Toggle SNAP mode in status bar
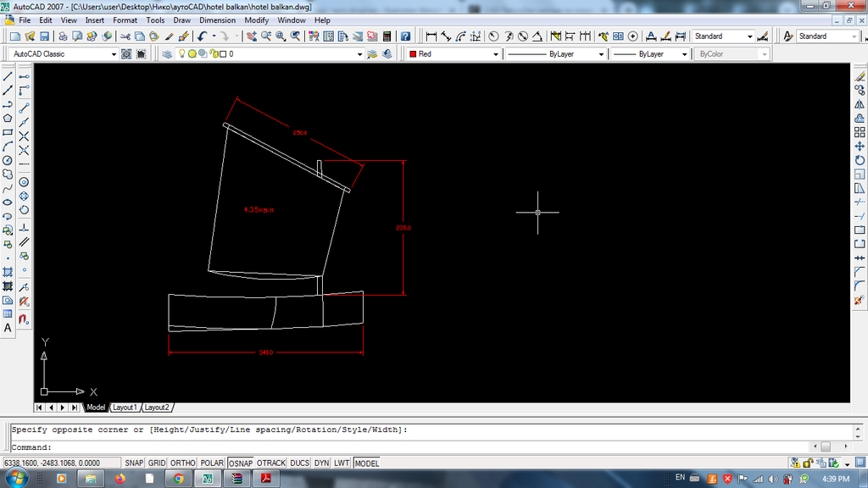This screenshot has height=488, width=868. 134,463
